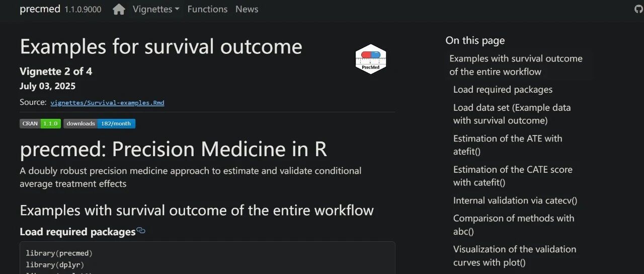Jump to Estimation of the ATE with atefit()

(x=508, y=145)
